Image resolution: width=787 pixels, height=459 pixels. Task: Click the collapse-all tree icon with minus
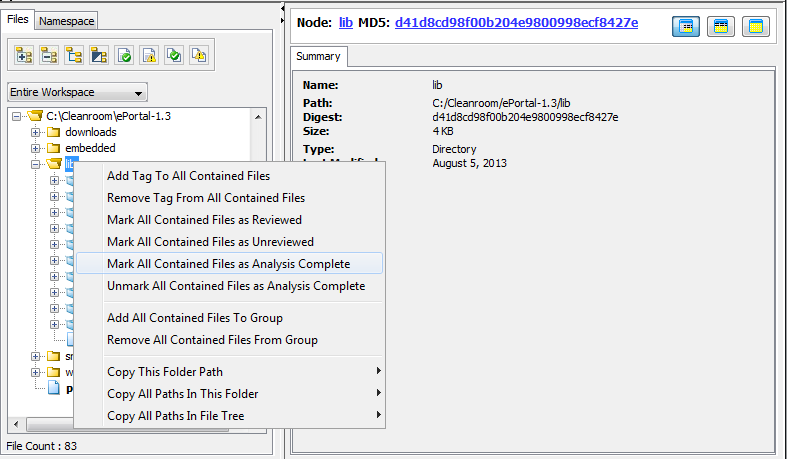click(x=49, y=55)
